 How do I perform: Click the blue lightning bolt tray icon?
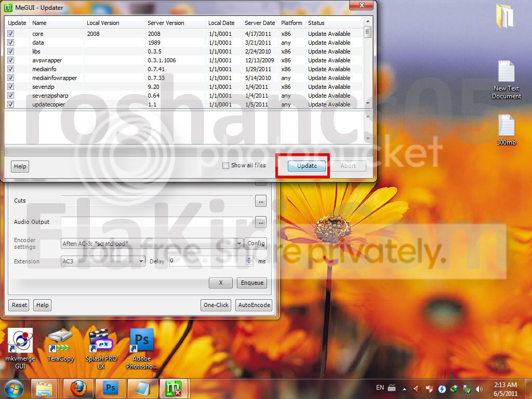(442, 389)
